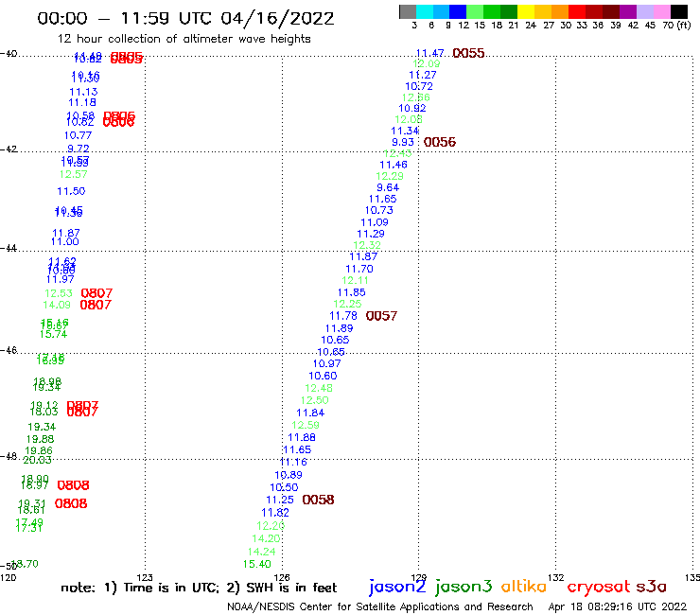Click the 0807 marker beside 14.09
This screenshot has height=615, width=700.
96,305
